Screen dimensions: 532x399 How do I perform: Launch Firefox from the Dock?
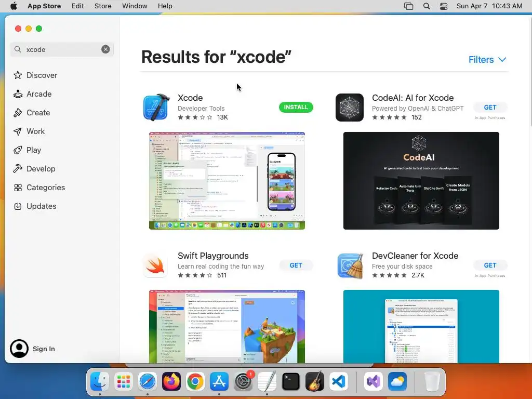point(171,381)
